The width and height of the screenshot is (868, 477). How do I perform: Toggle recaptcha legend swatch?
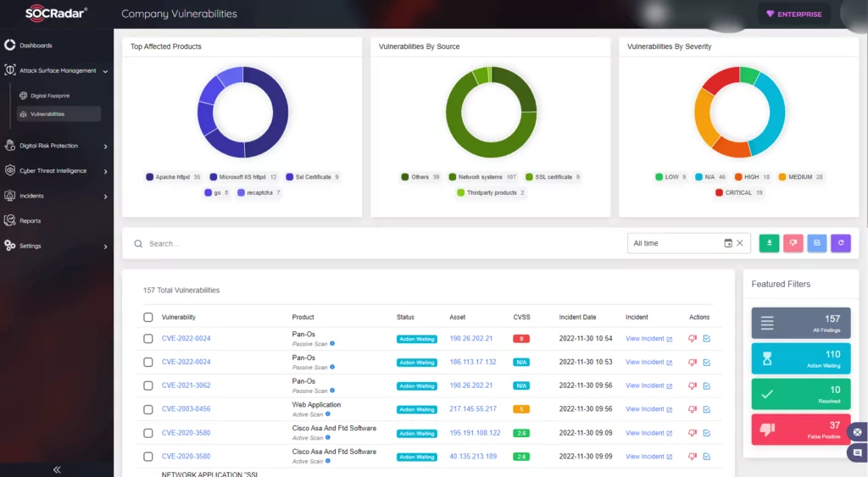[241, 192]
